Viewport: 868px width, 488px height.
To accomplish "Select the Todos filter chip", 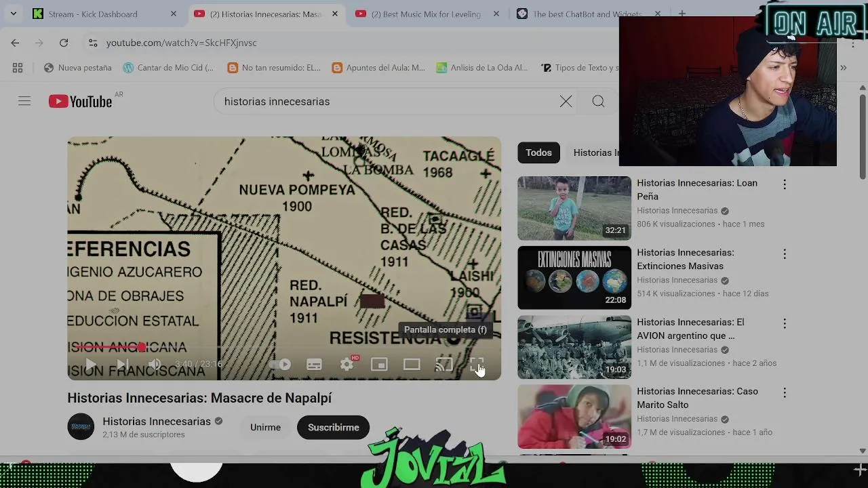I will click(x=538, y=152).
